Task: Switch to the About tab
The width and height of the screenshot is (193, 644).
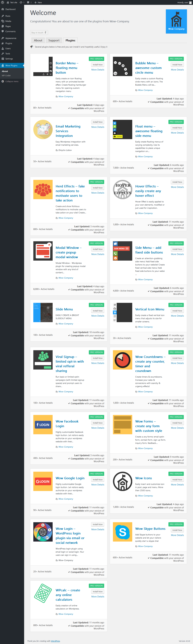Action: 38,40
